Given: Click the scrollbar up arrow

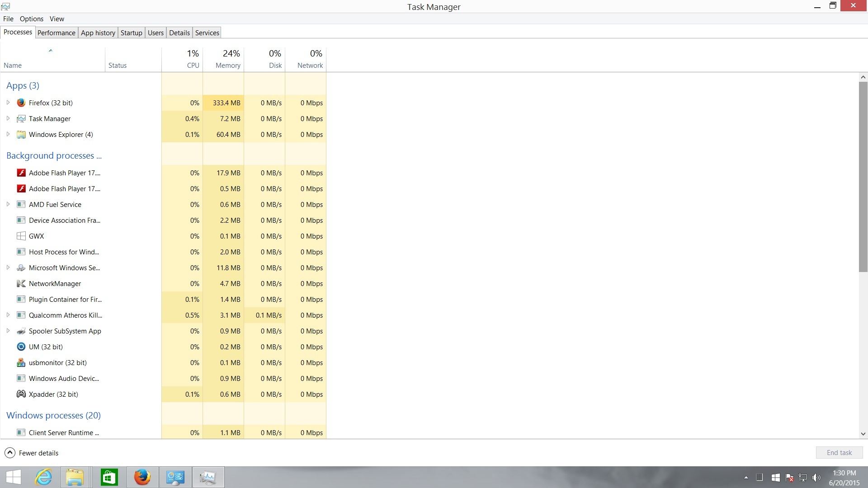Looking at the screenshot, I should pyautogui.click(x=863, y=77).
